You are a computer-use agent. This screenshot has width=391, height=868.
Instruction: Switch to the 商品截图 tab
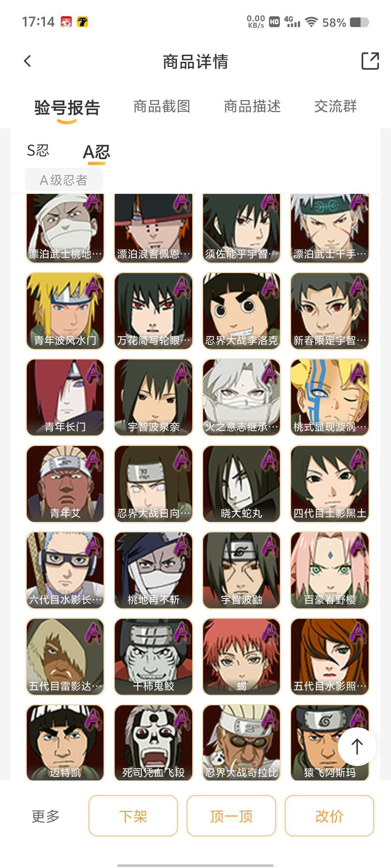pos(162,106)
